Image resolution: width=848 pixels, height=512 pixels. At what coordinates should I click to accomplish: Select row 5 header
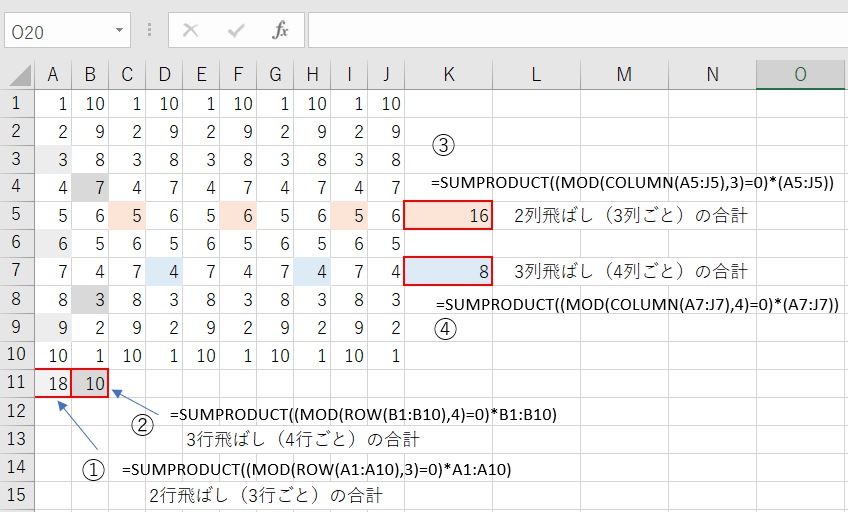tap(16, 215)
